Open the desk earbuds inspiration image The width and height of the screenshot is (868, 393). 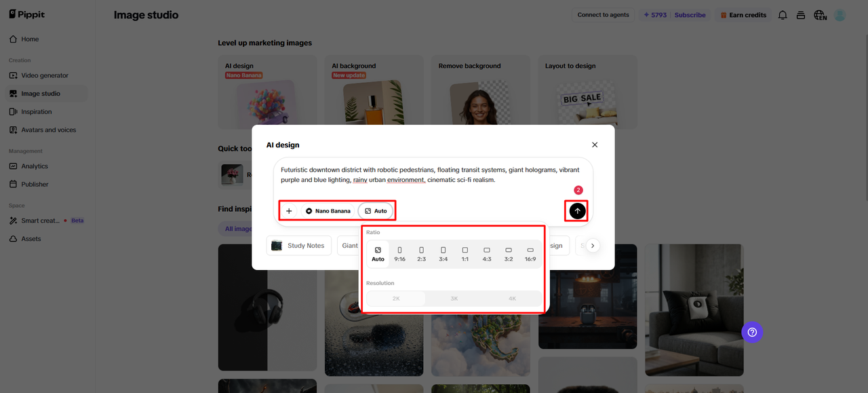(x=588, y=297)
